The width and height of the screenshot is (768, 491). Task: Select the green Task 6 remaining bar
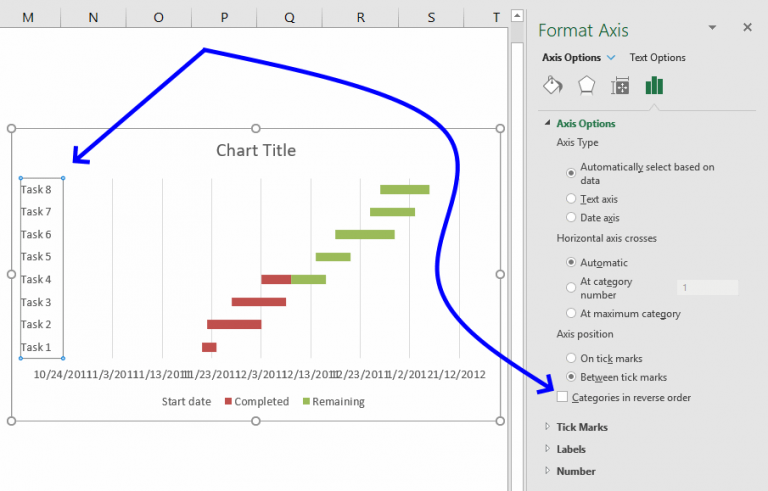pyautogui.click(x=365, y=234)
